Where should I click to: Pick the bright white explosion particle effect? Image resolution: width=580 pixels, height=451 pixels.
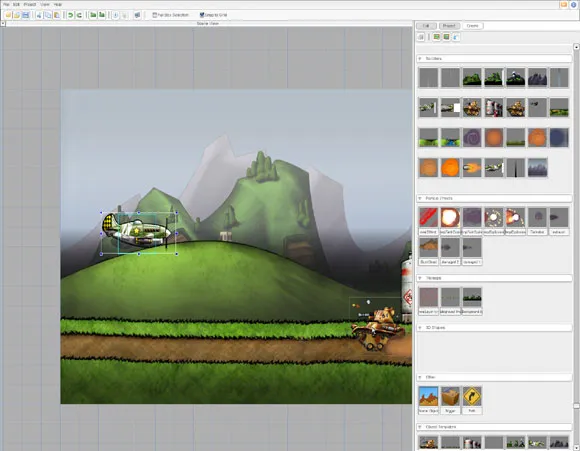click(x=450, y=221)
